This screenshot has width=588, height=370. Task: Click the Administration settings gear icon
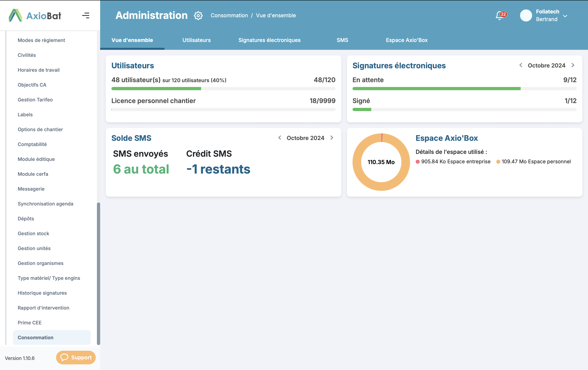[x=198, y=16]
